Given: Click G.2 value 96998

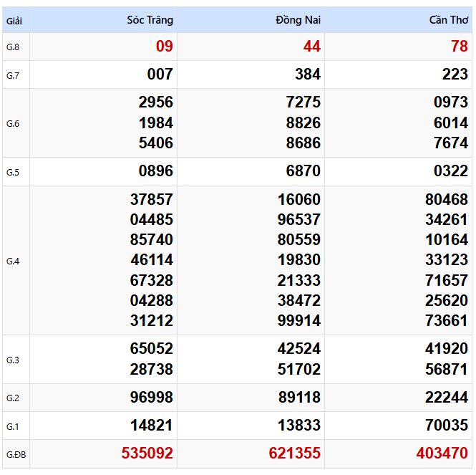Looking at the screenshot, I should point(152,397).
